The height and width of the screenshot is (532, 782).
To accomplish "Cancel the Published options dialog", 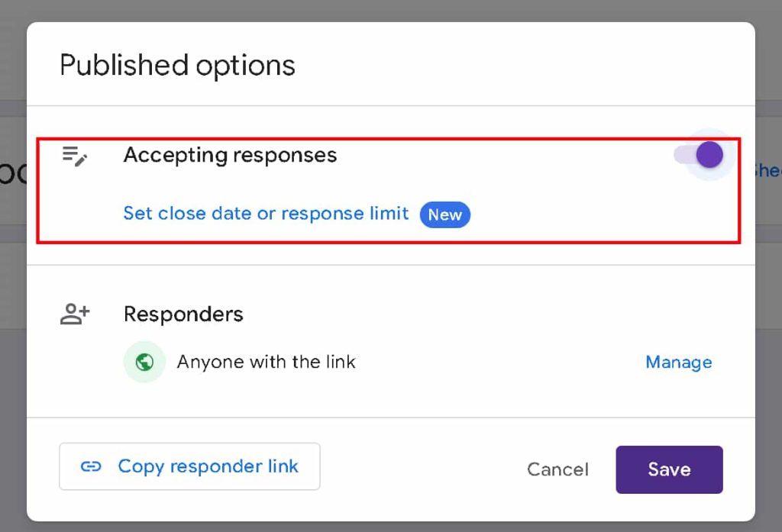I will [x=557, y=469].
